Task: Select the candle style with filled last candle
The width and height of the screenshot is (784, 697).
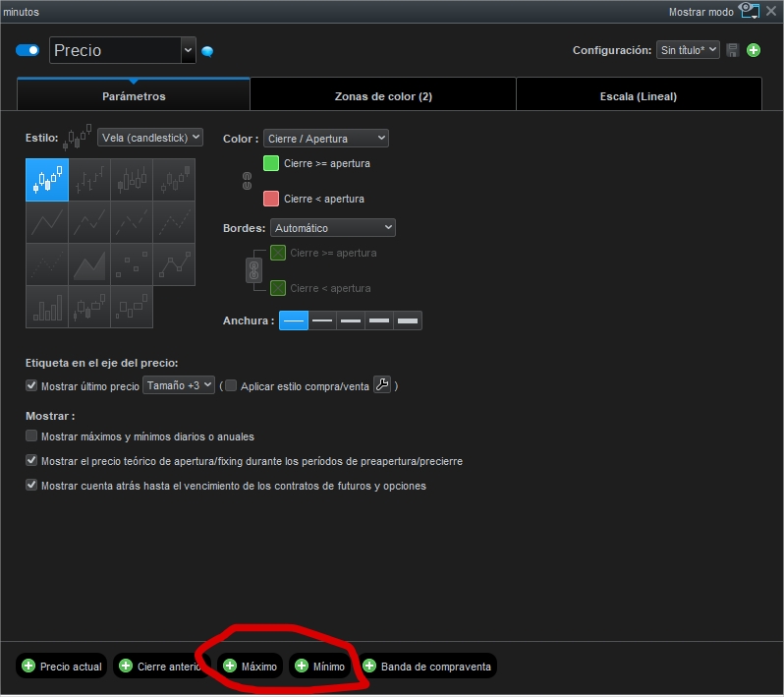Action: [x=174, y=180]
